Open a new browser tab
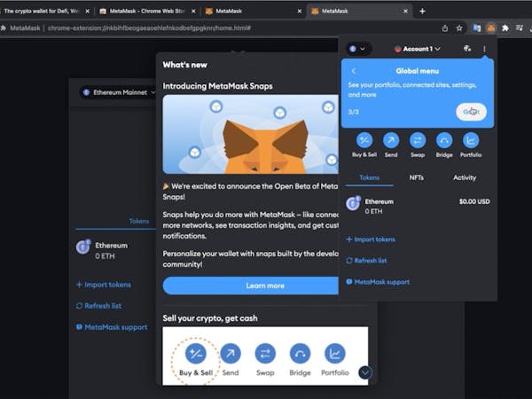532x399 pixels. pos(422,12)
